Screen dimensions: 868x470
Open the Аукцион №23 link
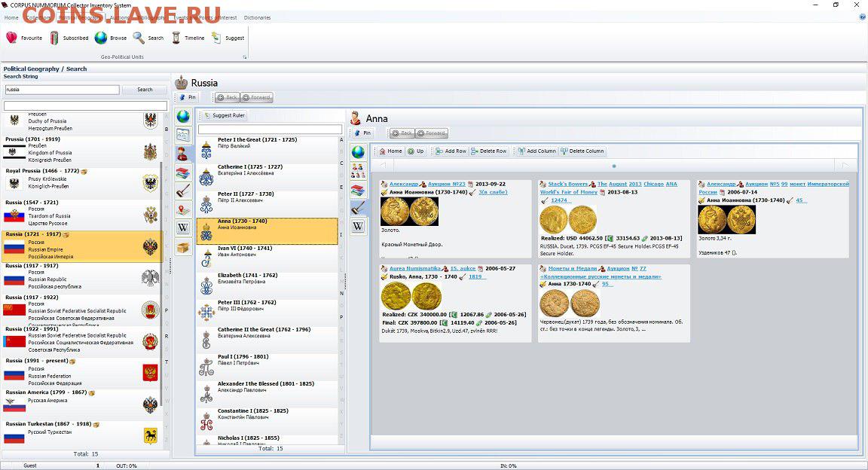pyautogui.click(x=447, y=184)
